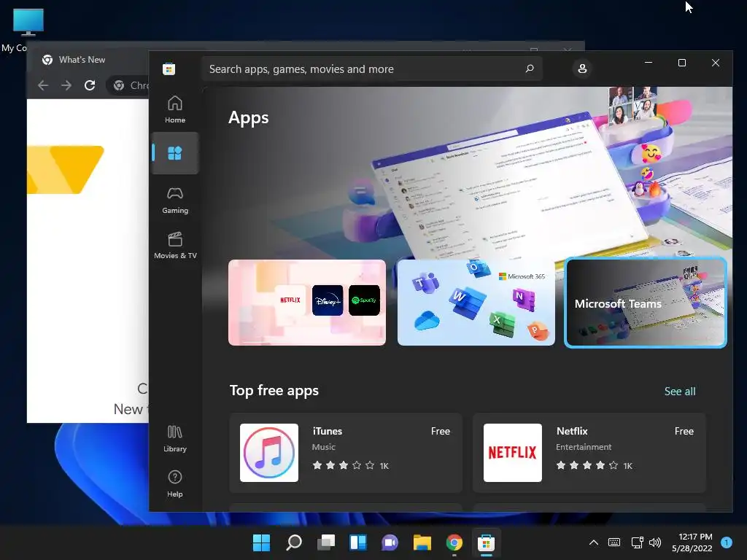Click the Chrome address bar
Screen dimensions: 747x560
(x=128, y=85)
